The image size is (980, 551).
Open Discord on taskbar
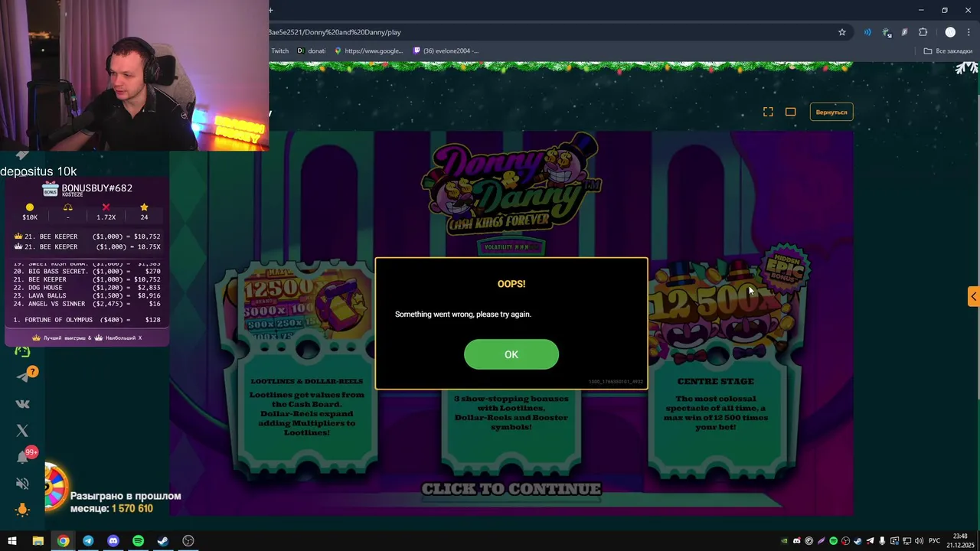pyautogui.click(x=113, y=541)
